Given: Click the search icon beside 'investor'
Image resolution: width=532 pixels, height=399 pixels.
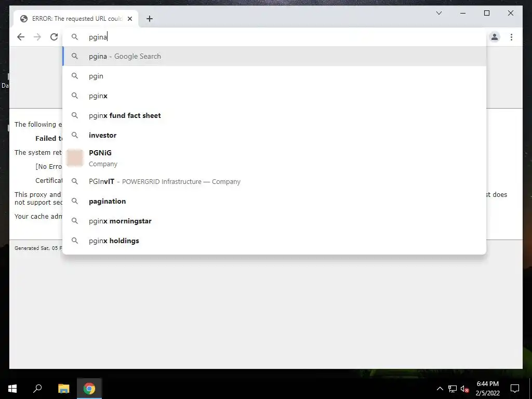Looking at the screenshot, I should 75,135.
